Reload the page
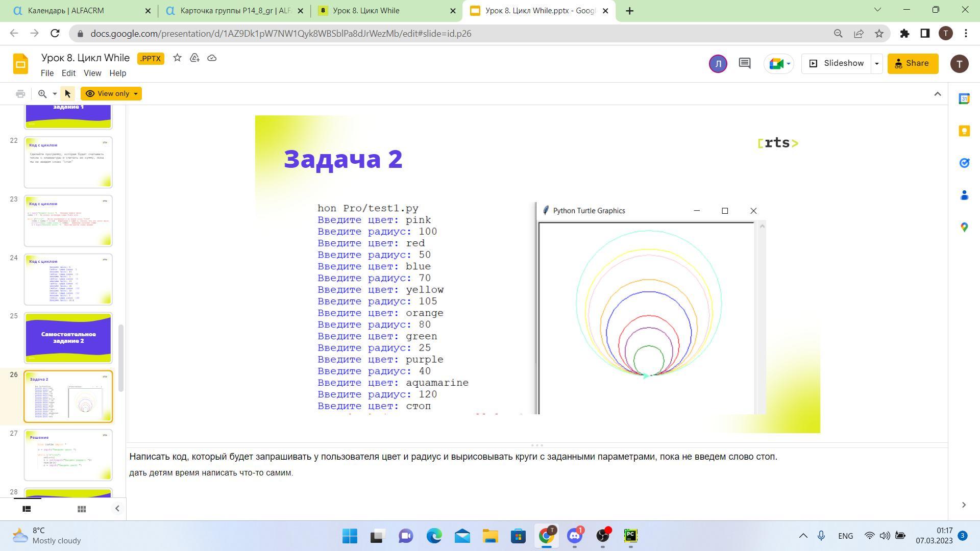This screenshot has height=551, width=980. (x=55, y=34)
